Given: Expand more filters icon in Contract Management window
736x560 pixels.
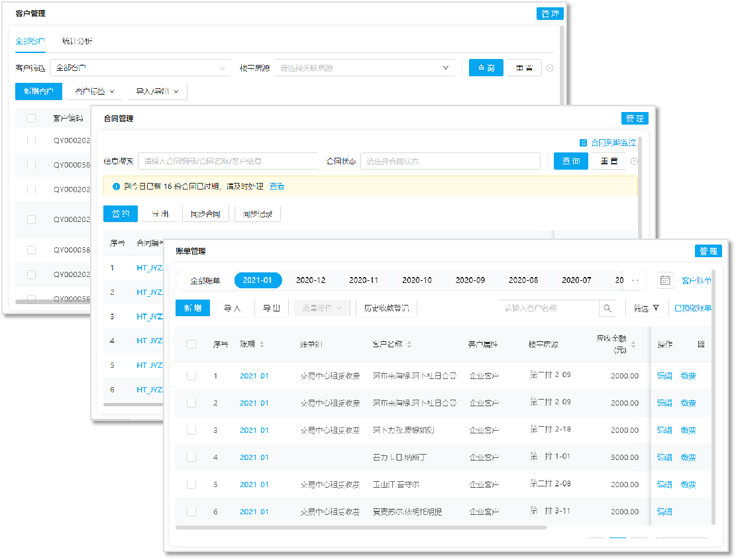Looking at the screenshot, I should [634, 162].
